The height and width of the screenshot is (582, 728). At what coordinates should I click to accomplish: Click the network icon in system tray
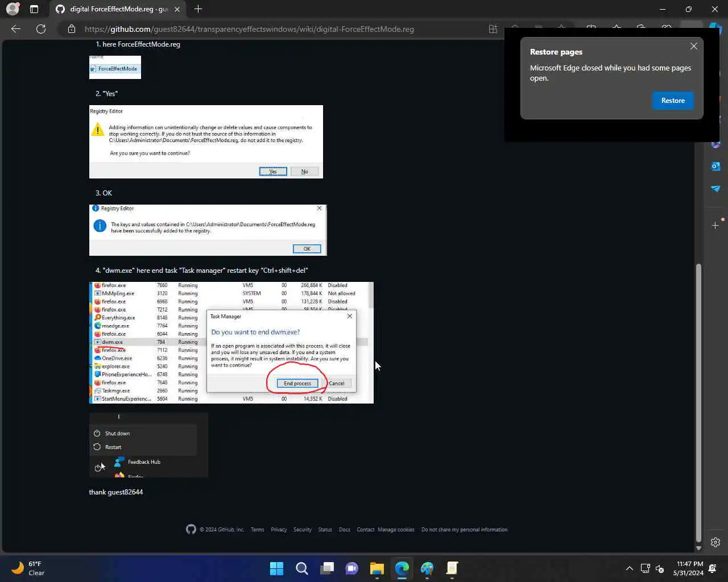tap(645, 568)
